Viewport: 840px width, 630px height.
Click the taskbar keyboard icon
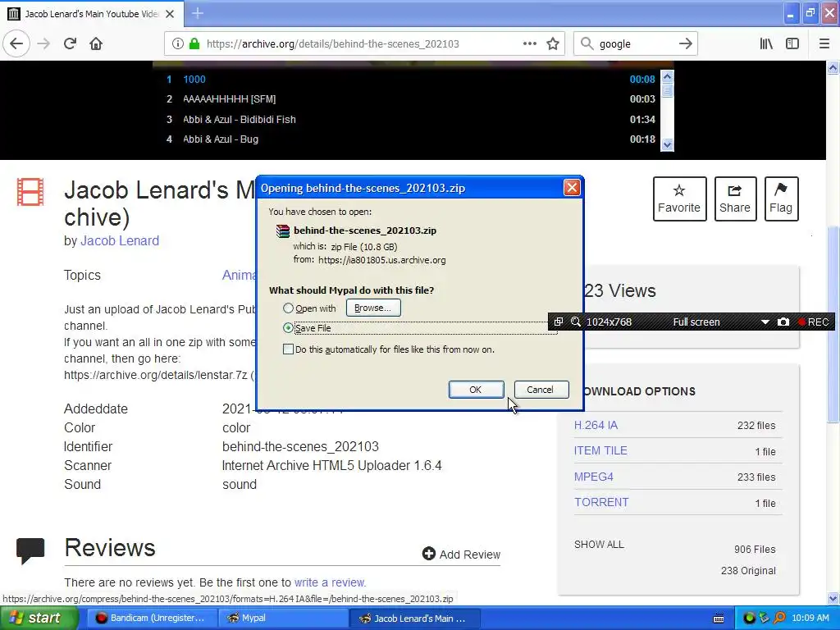[x=719, y=619]
